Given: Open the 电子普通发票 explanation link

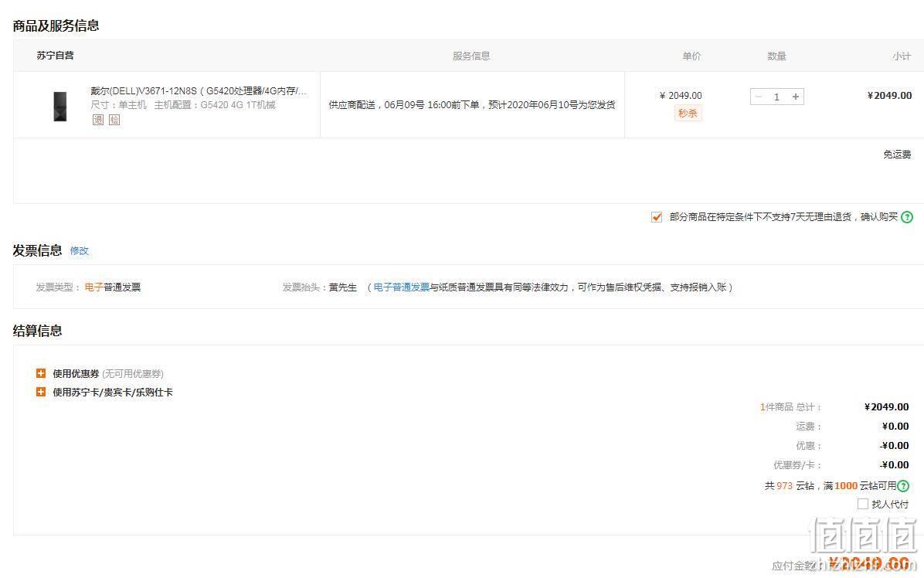Looking at the screenshot, I should coord(401,287).
